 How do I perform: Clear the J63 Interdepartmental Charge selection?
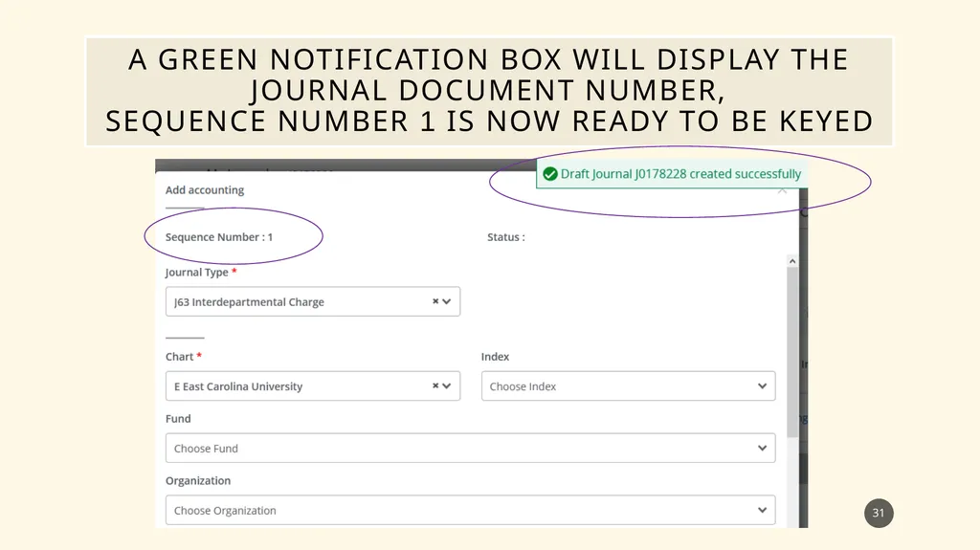click(435, 301)
